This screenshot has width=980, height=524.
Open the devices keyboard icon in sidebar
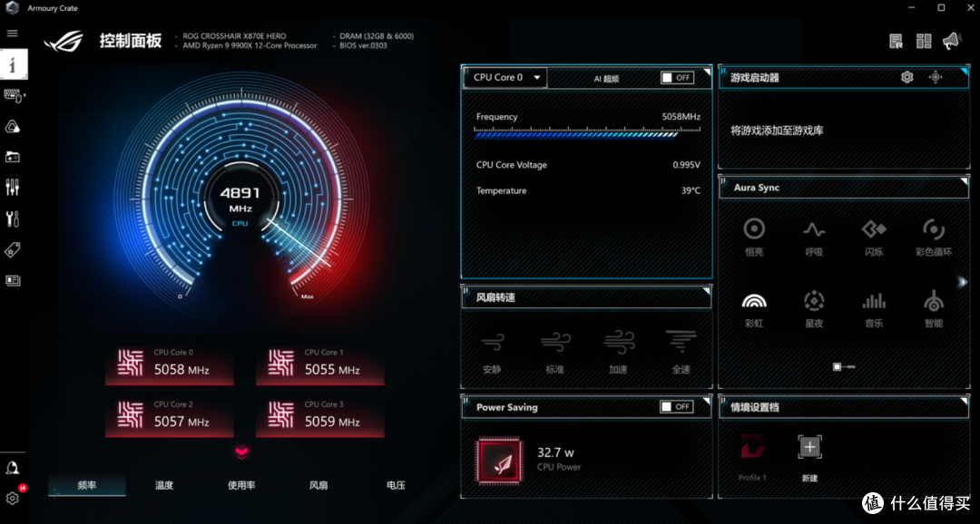coord(13,95)
